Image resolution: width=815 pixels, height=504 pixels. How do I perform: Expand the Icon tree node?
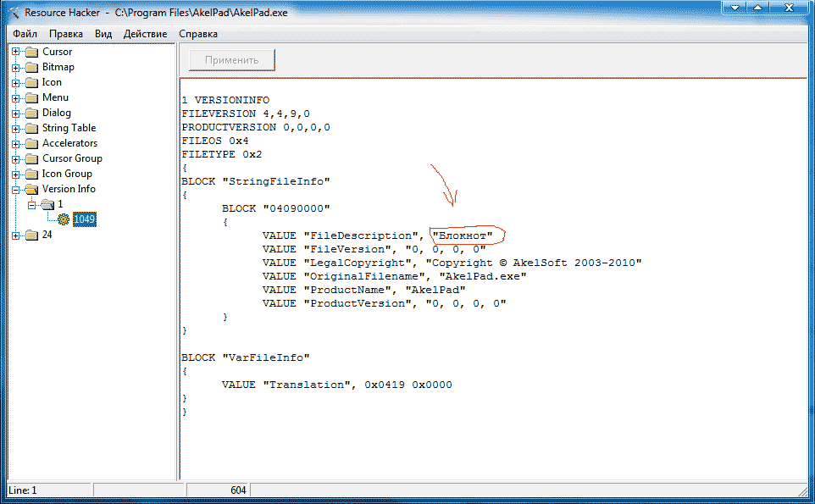coord(15,83)
